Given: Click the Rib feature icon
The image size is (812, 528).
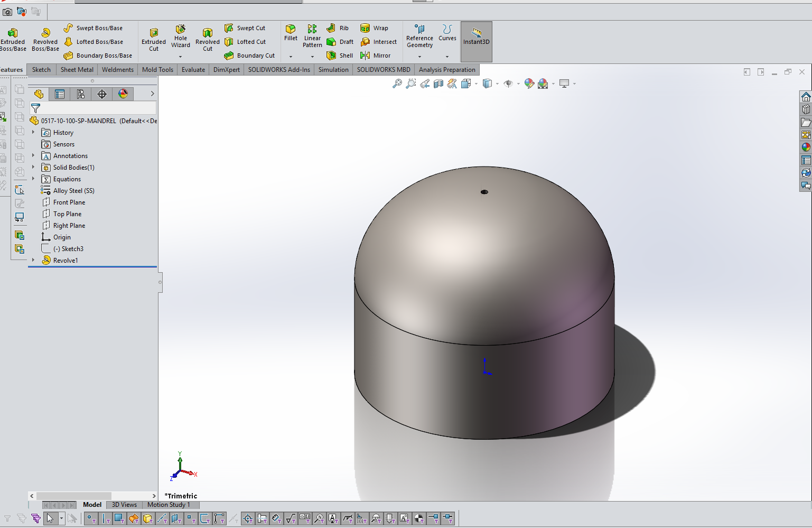Looking at the screenshot, I should coord(338,27).
